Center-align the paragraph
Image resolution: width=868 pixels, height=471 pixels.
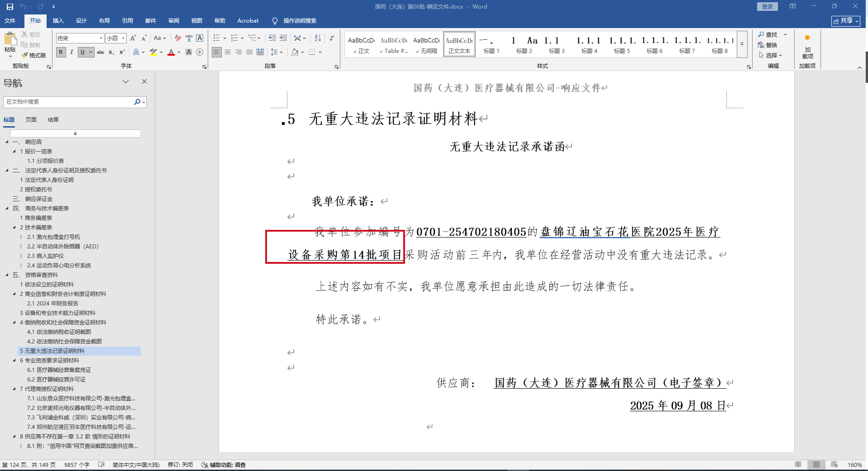pyautogui.click(x=228, y=52)
